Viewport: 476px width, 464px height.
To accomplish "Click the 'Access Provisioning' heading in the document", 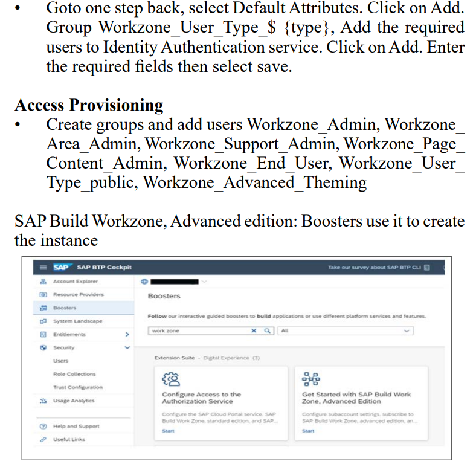I will point(89,105).
